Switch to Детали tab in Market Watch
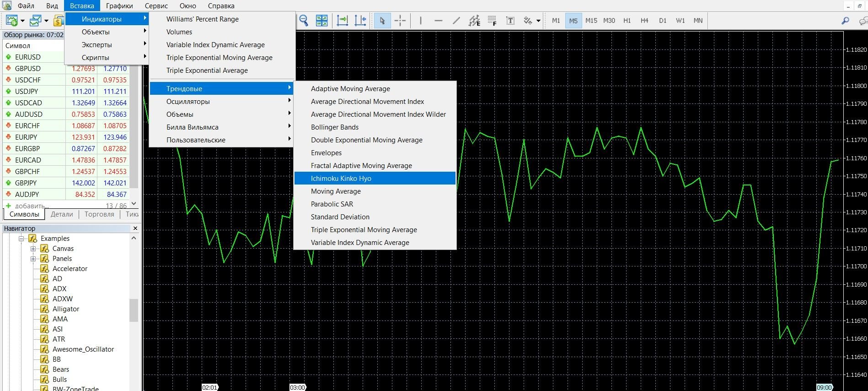The image size is (868, 391). [62, 214]
